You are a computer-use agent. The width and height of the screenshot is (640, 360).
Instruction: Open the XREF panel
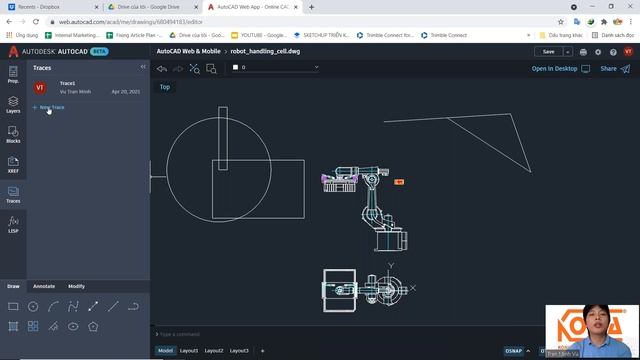coord(13,164)
